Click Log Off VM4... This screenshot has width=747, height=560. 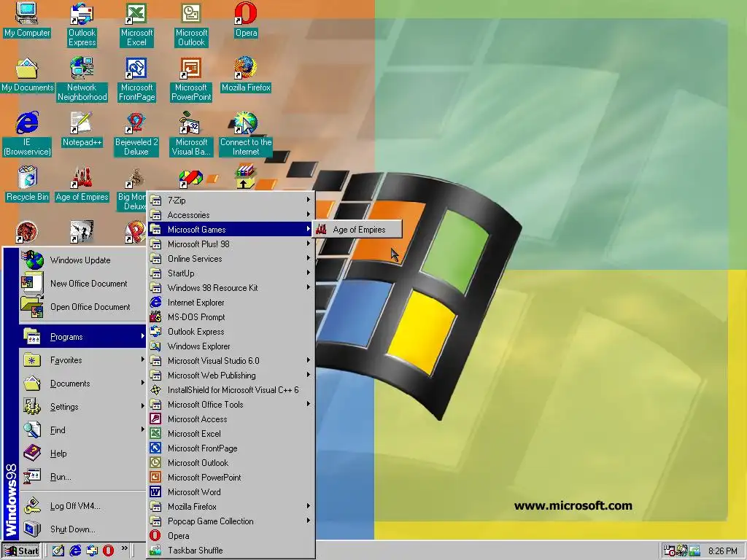[83, 506]
